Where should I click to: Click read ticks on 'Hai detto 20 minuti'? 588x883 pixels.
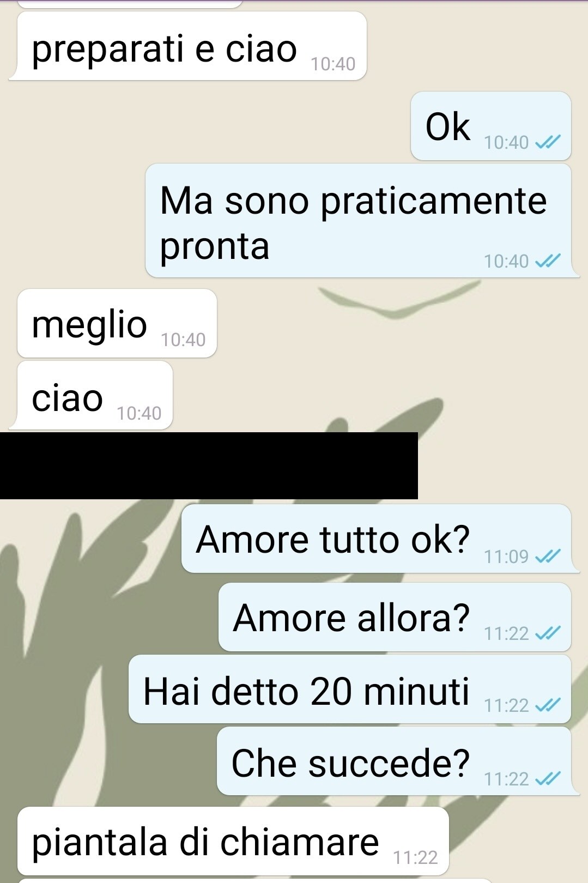click(x=548, y=705)
